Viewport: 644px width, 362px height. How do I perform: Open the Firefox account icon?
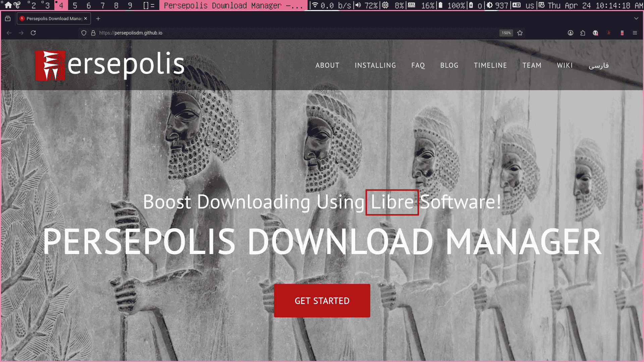point(570,33)
